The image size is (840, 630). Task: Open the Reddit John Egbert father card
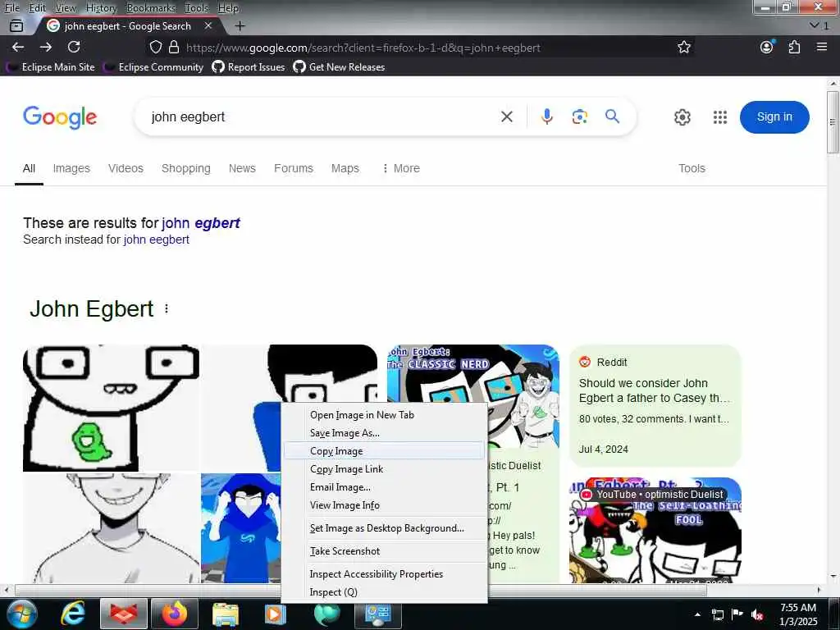pos(655,405)
